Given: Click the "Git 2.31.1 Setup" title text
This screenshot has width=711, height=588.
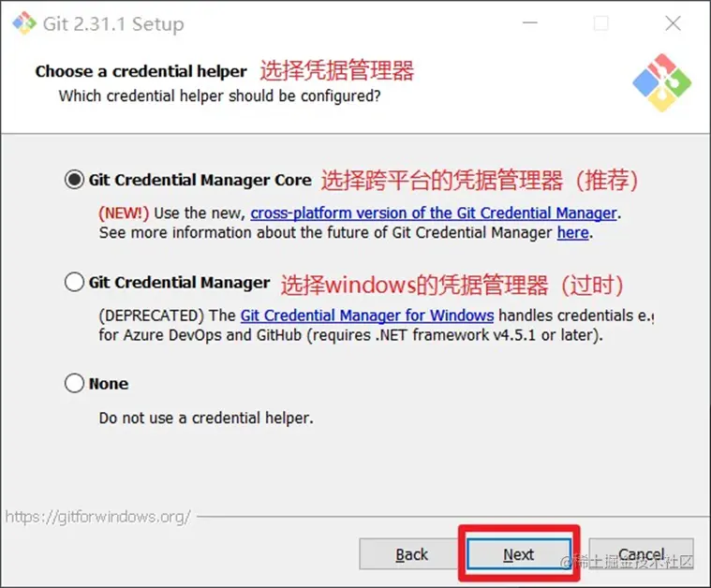Looking at the screenshot, I should coord(113,24).
